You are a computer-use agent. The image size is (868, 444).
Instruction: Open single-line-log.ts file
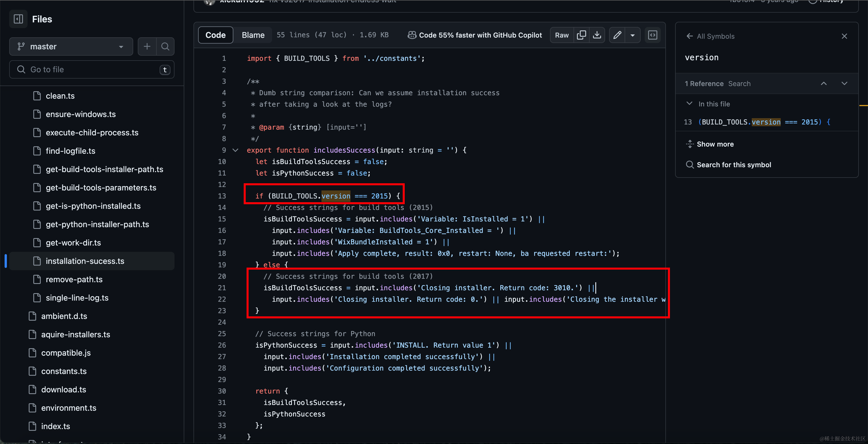point(77,297)
